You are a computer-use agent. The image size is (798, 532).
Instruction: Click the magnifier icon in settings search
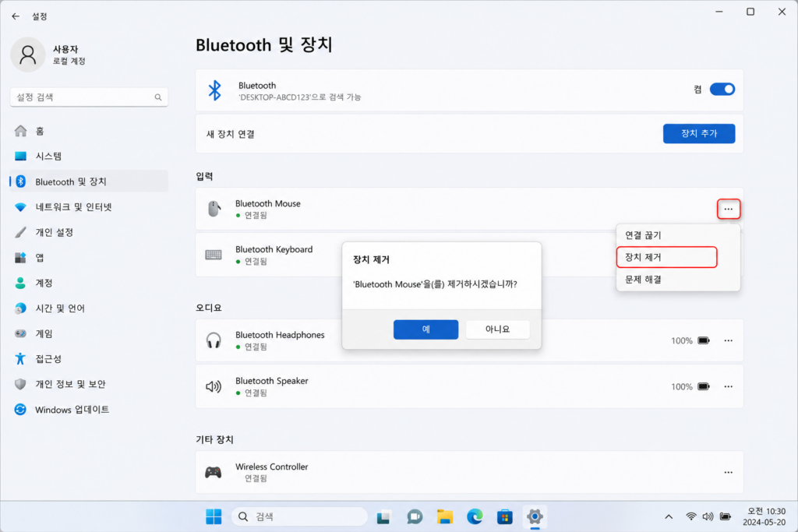pos(158,97)
